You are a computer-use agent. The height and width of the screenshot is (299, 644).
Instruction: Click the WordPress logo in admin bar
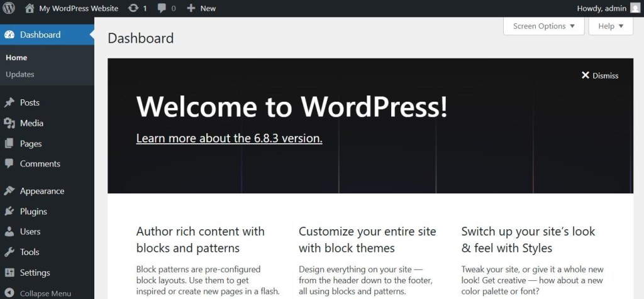pyautogui.click(x=9, y=8)
